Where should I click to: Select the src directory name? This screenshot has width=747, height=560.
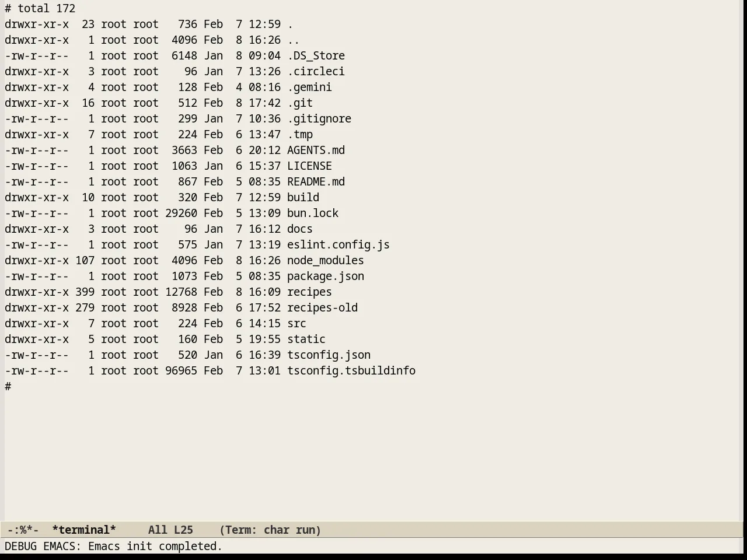pos(296,324)
